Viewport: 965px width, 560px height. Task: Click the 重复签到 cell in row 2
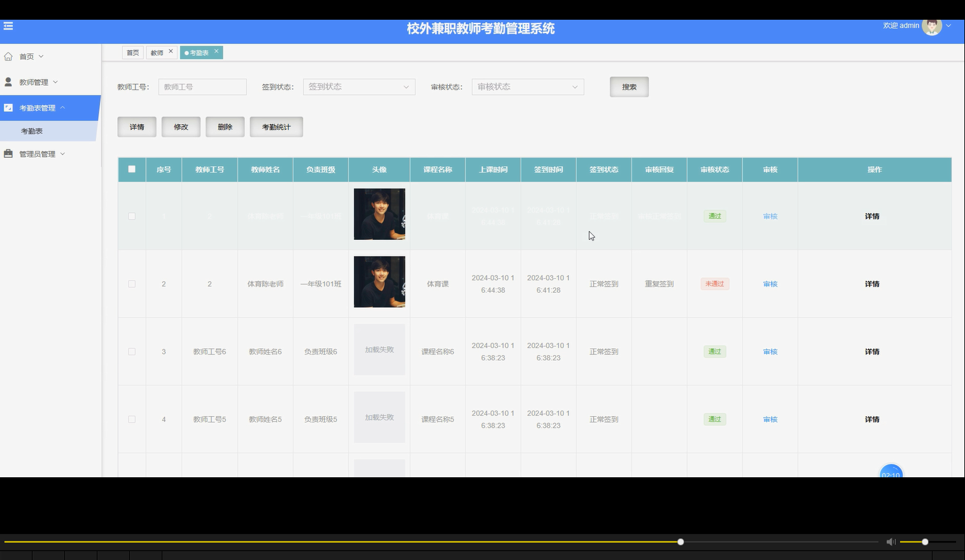659,284
